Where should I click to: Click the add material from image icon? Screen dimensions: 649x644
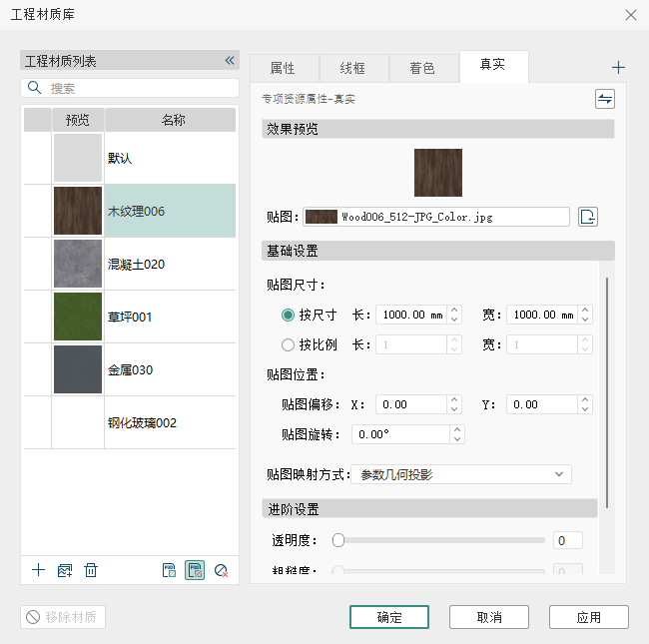pyautogui.click(x=65, y=570)
